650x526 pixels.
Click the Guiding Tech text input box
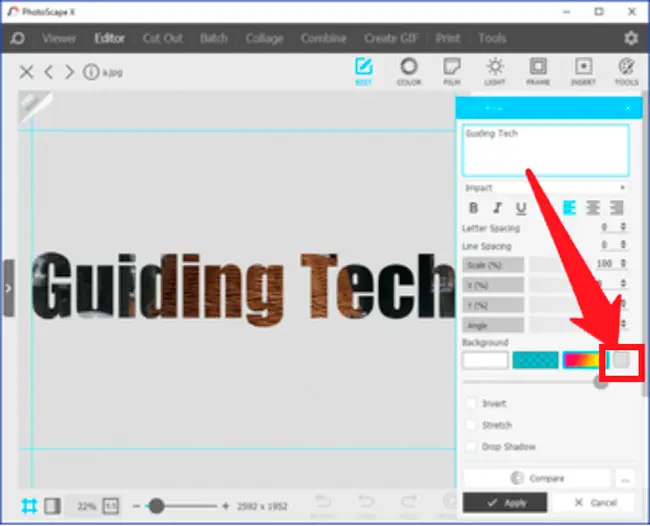pyautogui.click(x=545, y=150)
